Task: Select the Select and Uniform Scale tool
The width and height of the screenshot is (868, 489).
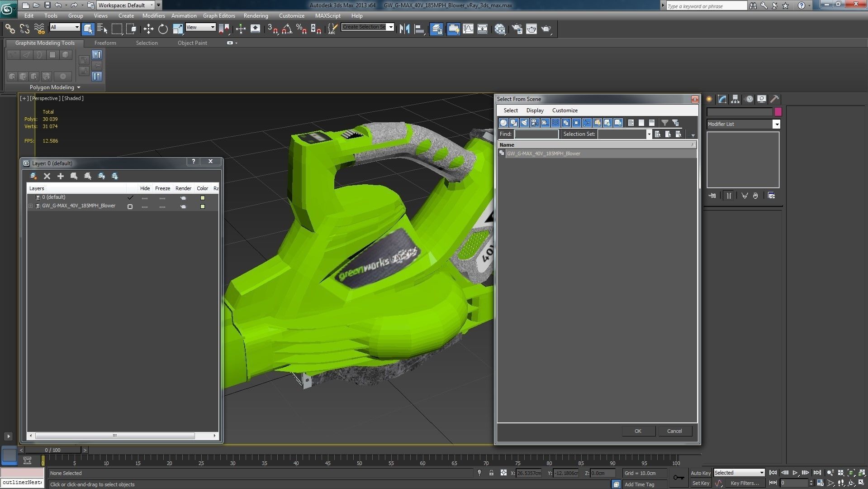Action: click(x=178, y=29)
